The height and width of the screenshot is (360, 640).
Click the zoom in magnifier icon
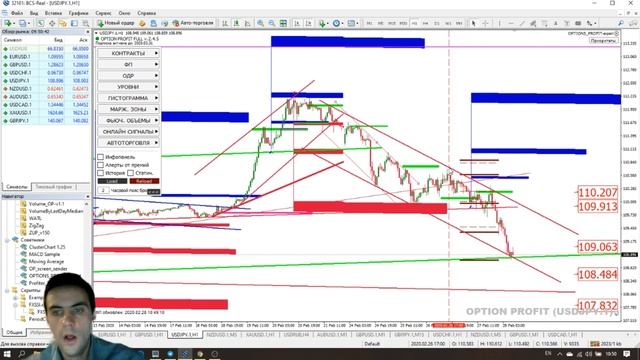pos(260,23)
